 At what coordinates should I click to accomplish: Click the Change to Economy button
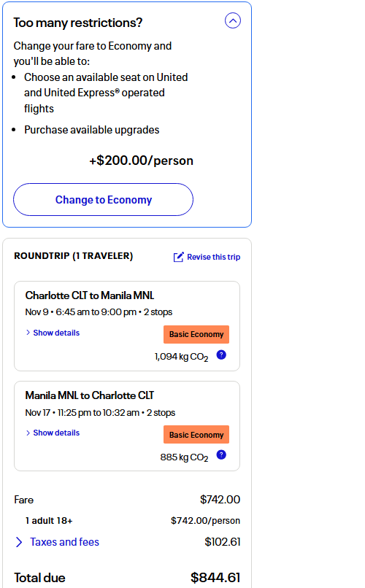point(103,199)
